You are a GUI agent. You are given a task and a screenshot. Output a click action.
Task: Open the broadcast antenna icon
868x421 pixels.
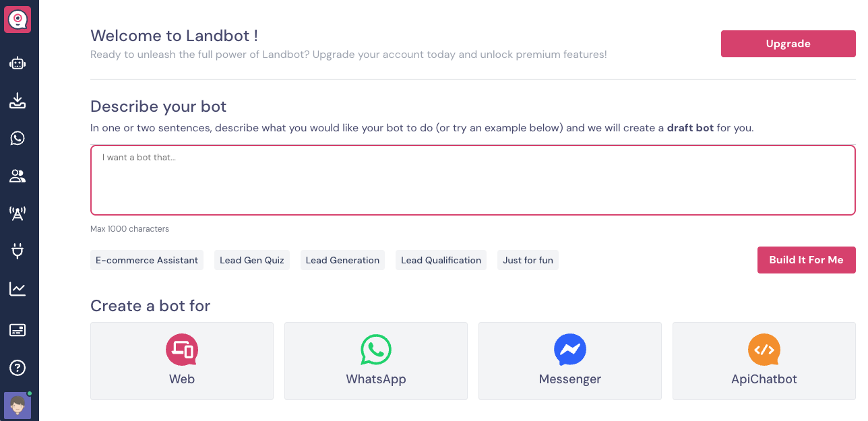click(x=18, y=214)
